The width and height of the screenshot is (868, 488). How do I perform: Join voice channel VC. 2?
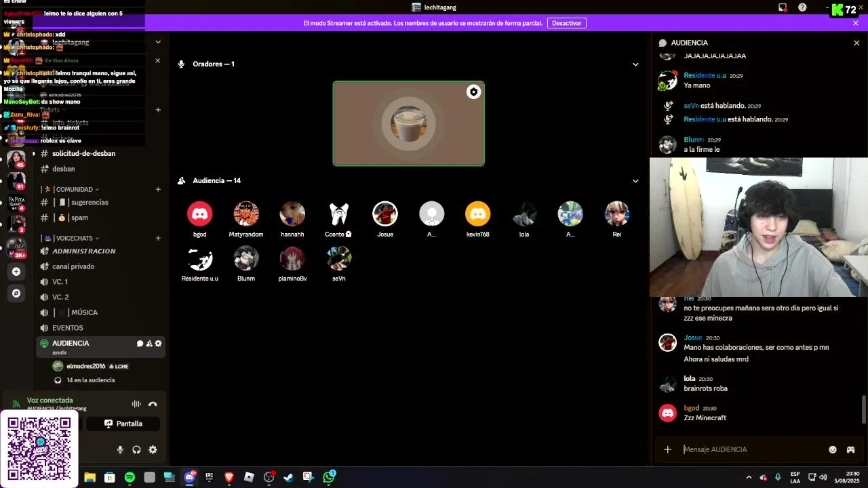click(x=100, y=298)
